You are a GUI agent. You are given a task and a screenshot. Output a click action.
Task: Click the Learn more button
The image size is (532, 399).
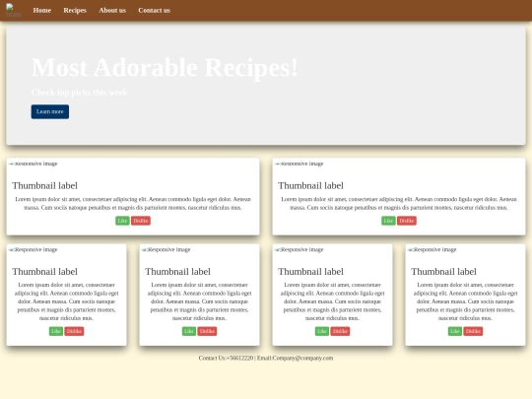pos(50,111)
